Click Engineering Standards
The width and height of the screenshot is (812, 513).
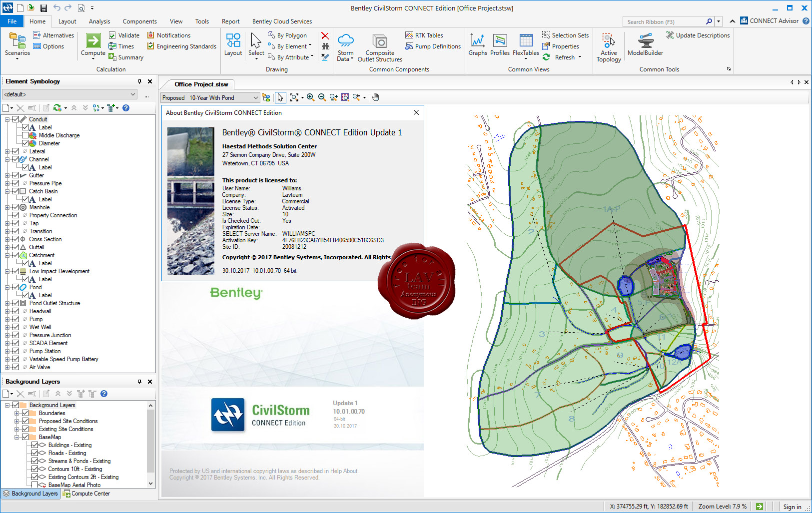pyautogui.click(x=182, y=46)
